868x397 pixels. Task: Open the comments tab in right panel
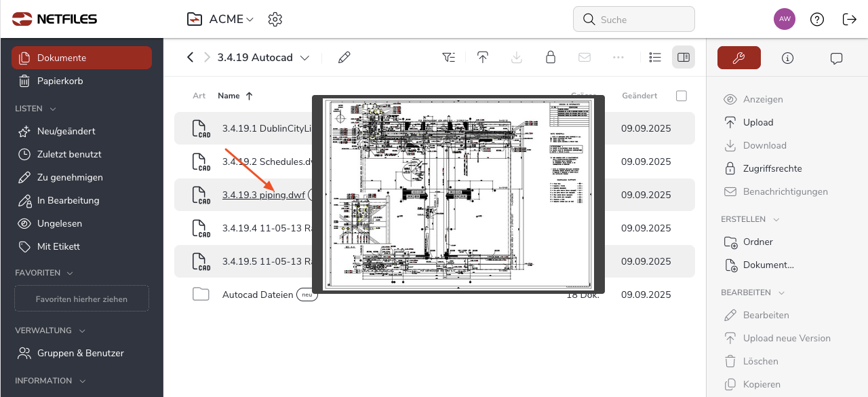(836, 58)
